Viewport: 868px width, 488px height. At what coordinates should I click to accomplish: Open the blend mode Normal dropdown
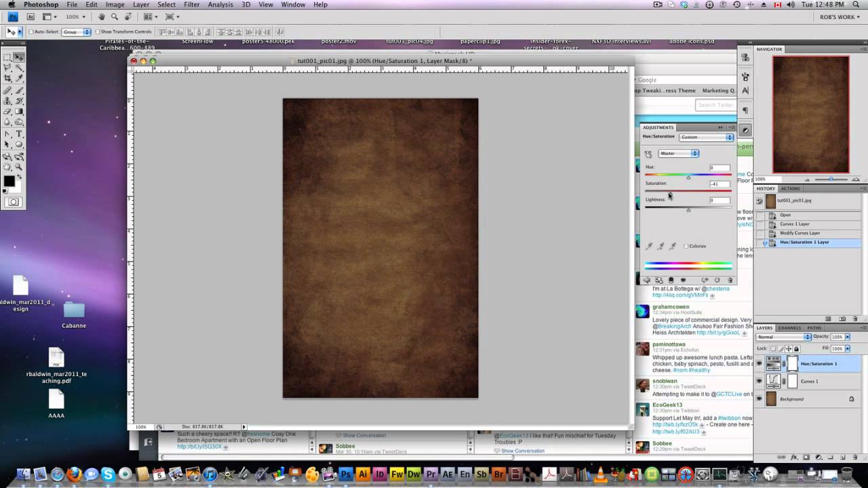(x=783, y=337)
